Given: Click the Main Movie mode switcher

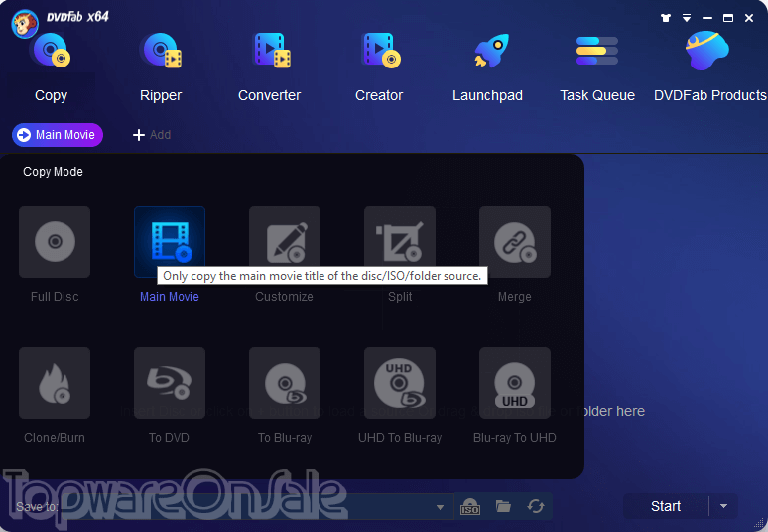Looking at the screenshot, I should [58, 135].
